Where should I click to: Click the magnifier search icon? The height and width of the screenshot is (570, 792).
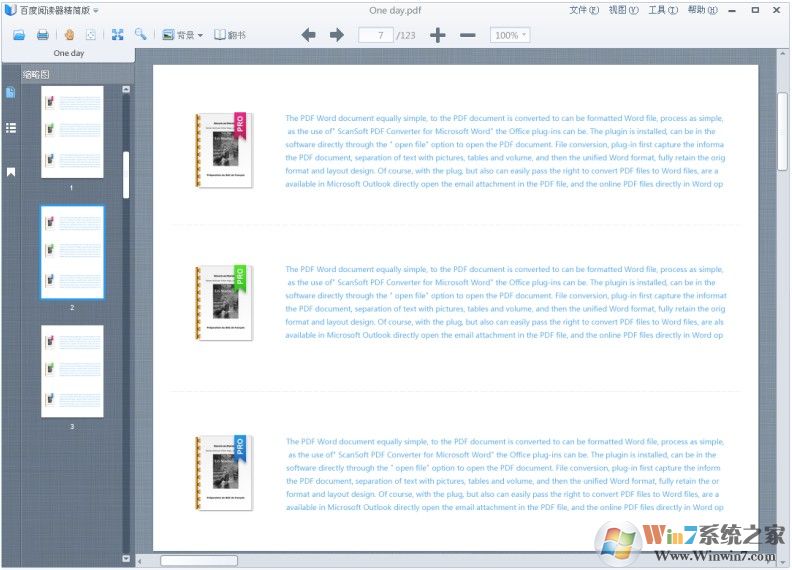tap(141, 35)
